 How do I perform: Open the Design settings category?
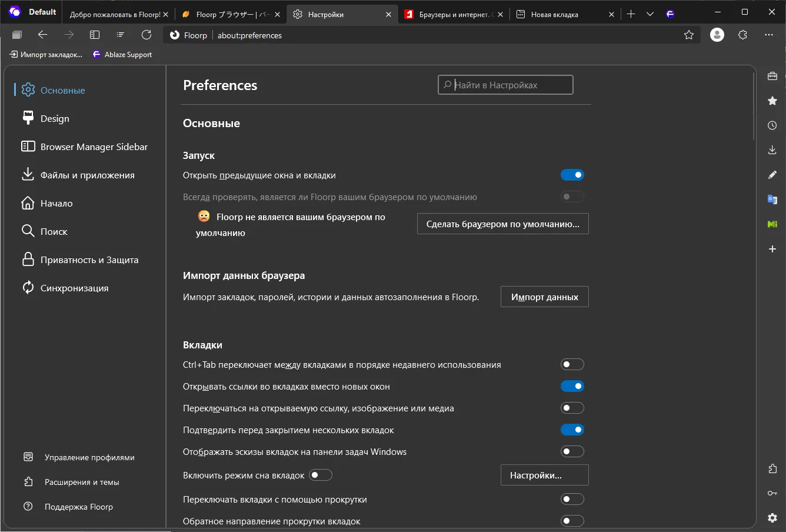click(55, 119)
